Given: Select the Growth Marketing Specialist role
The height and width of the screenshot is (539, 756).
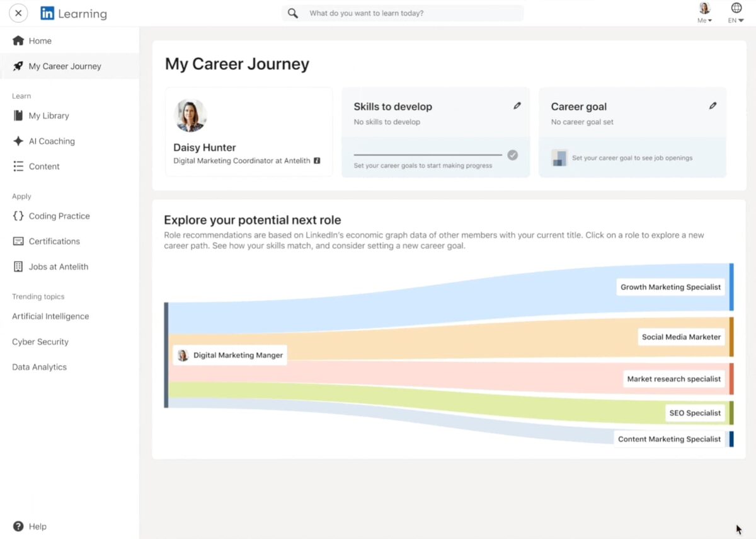Looking at the screenshot, I should 670,287.
